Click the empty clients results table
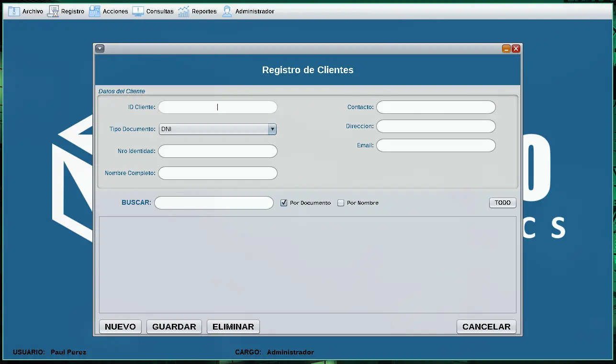 pos(308,265)
